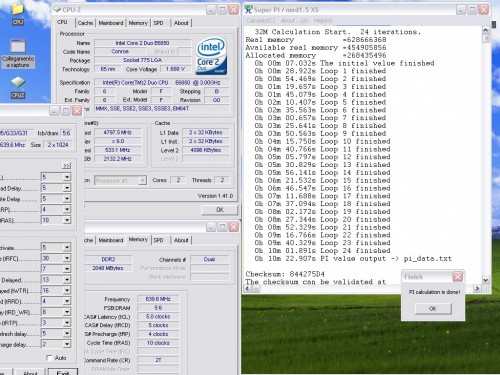Click the Super PI title bar icon

click(248, 9)
